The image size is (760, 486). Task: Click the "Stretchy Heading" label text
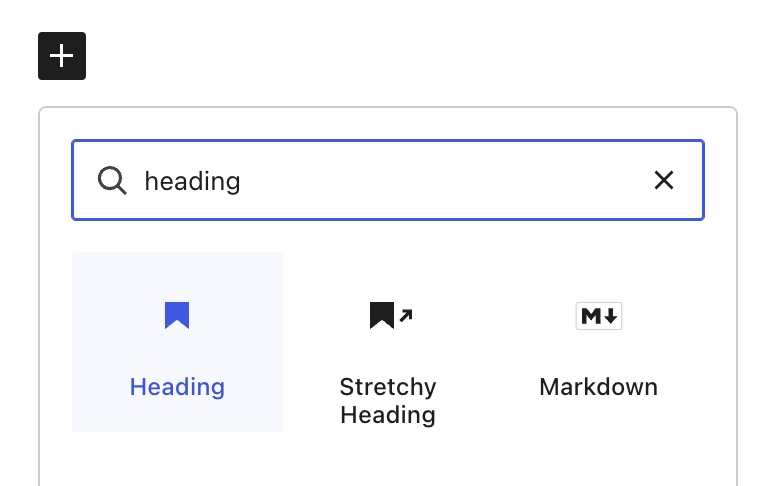388,400
